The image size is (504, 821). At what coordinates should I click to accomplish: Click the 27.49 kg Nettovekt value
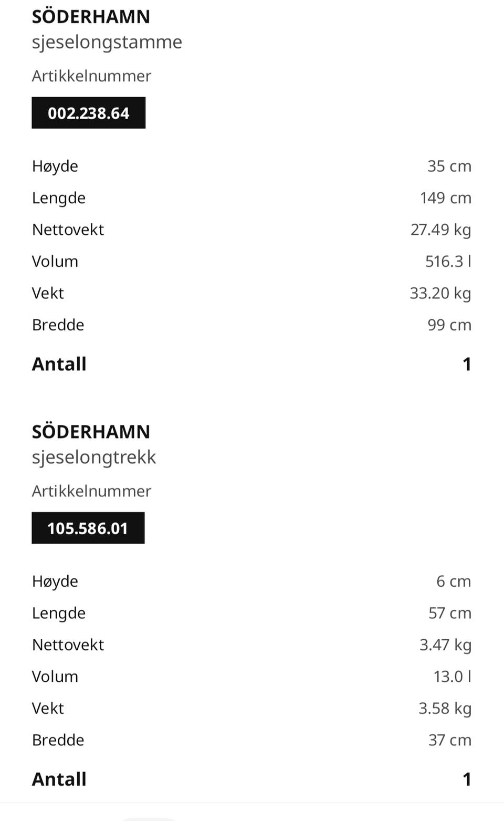coord(440,230)
